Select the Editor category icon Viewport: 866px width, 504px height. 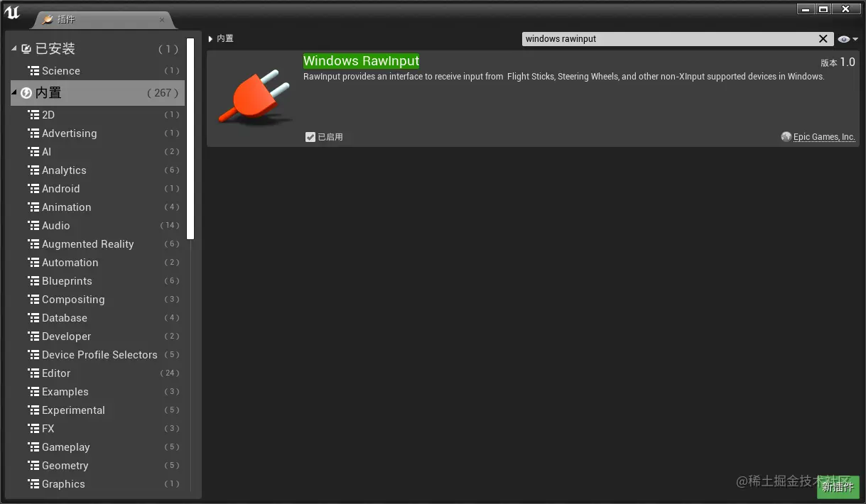tap(33, 373)
